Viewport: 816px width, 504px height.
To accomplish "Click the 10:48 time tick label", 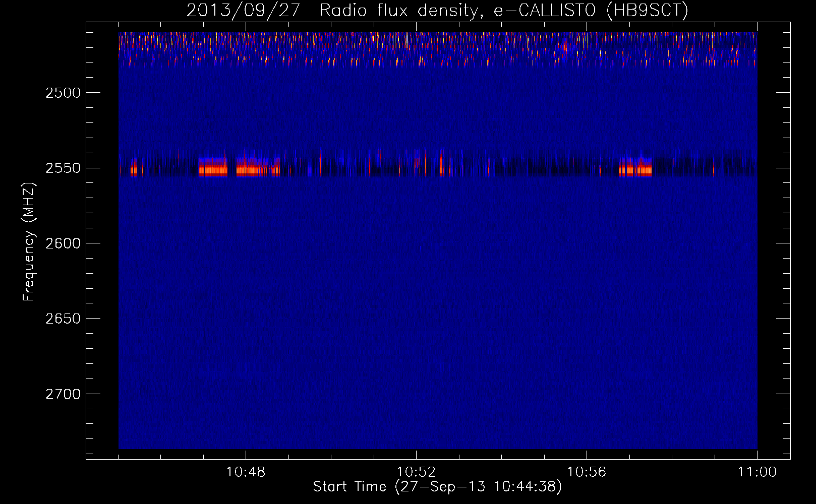I will [246, 472].
